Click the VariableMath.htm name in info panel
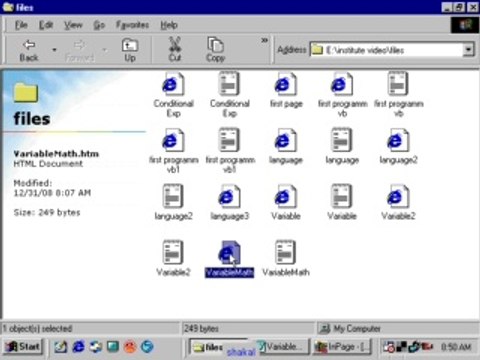The image size is (480, 360). pyautogui.click(x=56, y=154)
